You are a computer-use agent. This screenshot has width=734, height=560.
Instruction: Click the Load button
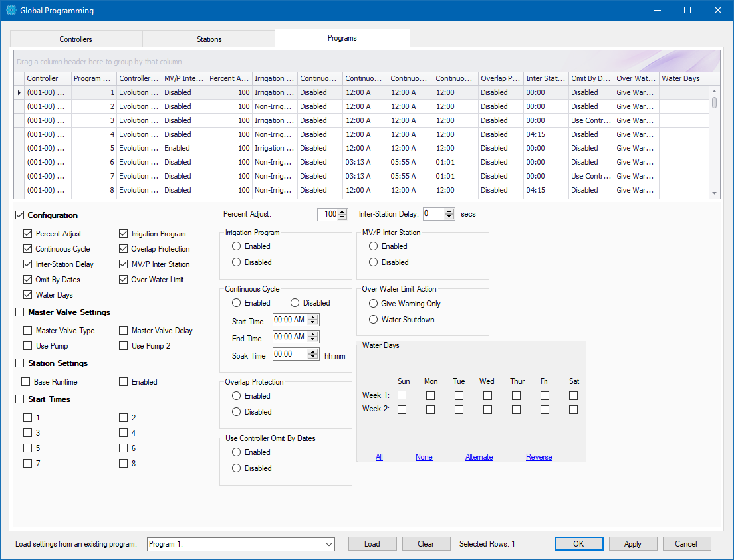coord(372,543)
